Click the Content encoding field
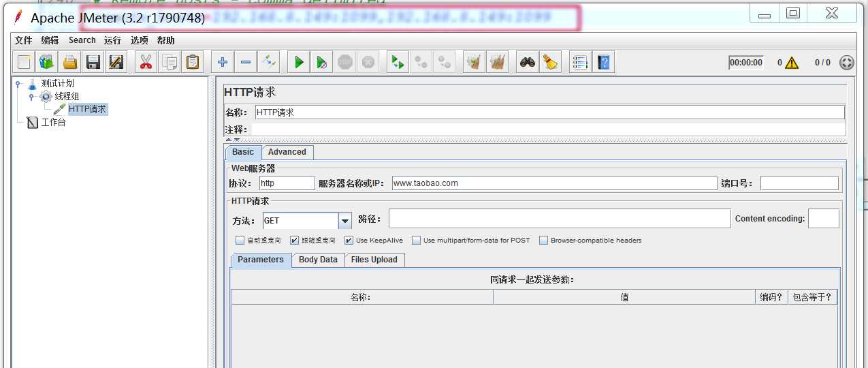 click(x=823, y=219)
